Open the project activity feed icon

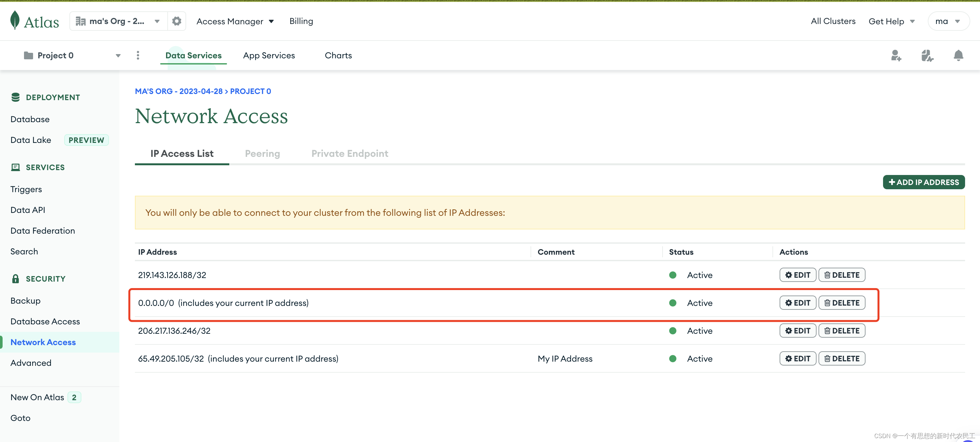click(927, 55)
